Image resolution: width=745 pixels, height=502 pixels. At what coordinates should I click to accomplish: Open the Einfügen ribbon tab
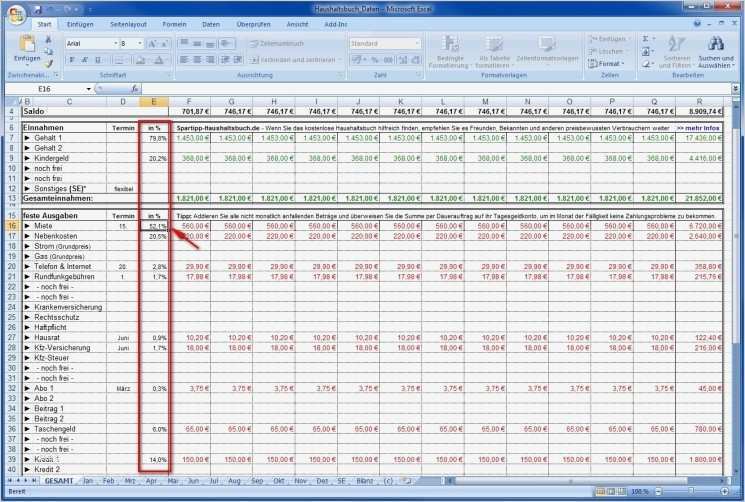click(80, 24)
